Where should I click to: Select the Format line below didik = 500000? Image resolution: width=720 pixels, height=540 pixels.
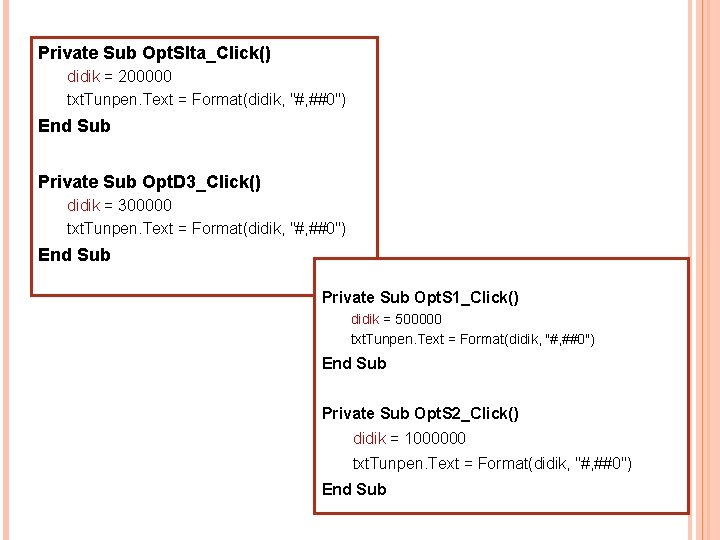click(472, 340)
